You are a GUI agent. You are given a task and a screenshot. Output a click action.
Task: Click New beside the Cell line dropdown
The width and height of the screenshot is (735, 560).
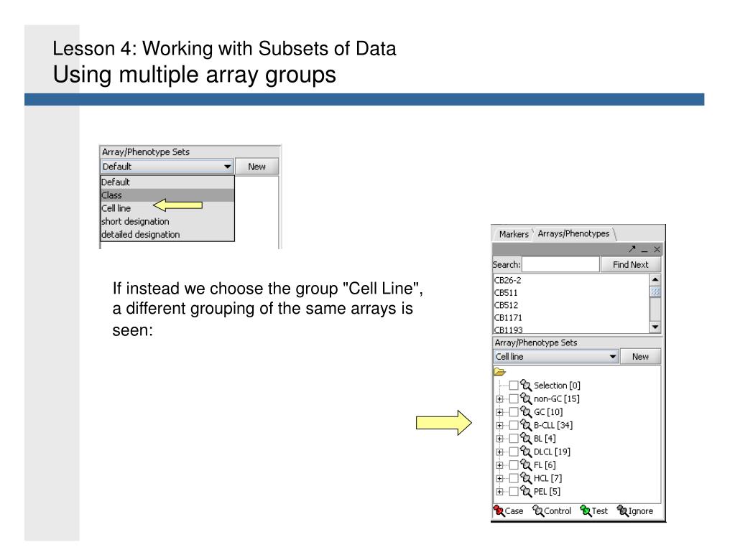point(640,356)
